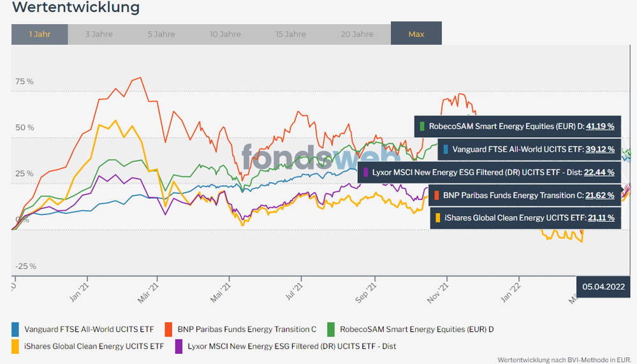Click the purple Lyxor legend swatch

pyautogui.click(x=179, y=347)
